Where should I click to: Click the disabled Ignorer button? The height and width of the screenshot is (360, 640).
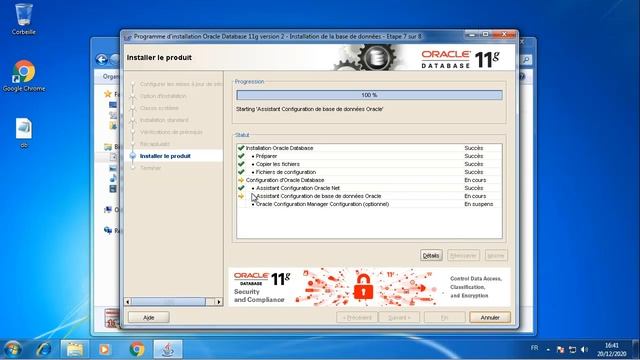(496, 256)
